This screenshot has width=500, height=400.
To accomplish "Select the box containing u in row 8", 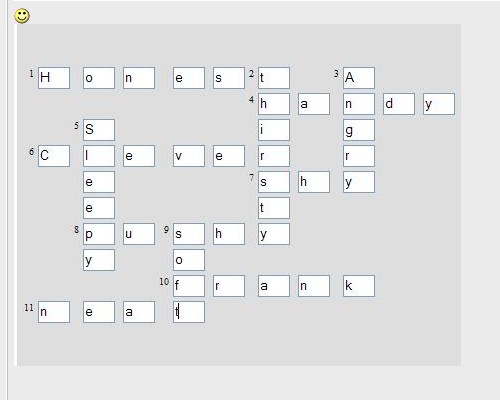I will (139, 234).
